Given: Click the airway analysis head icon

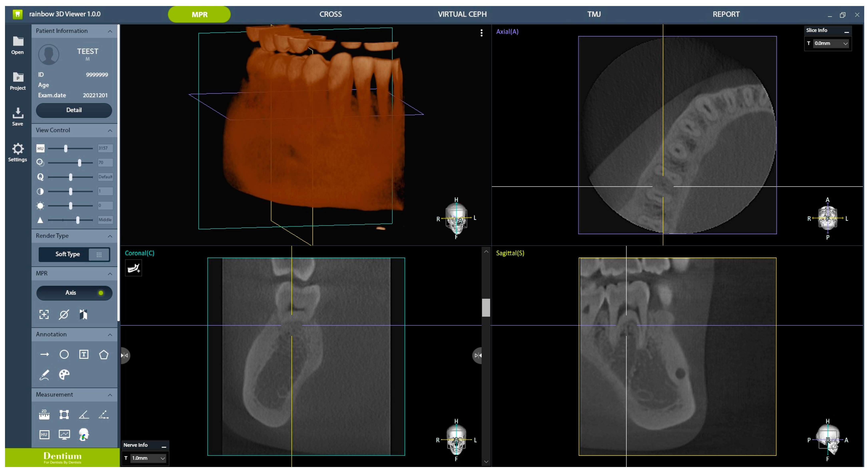Looking at the screenshot, I should pos(84,434).
